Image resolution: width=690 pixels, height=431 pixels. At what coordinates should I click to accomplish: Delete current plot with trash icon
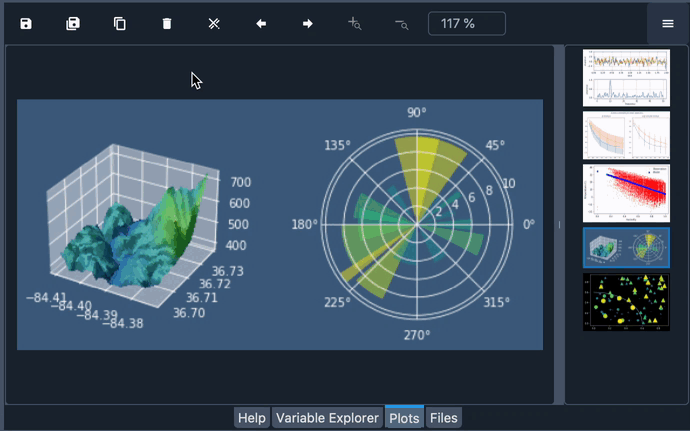[x=167, y=24]
